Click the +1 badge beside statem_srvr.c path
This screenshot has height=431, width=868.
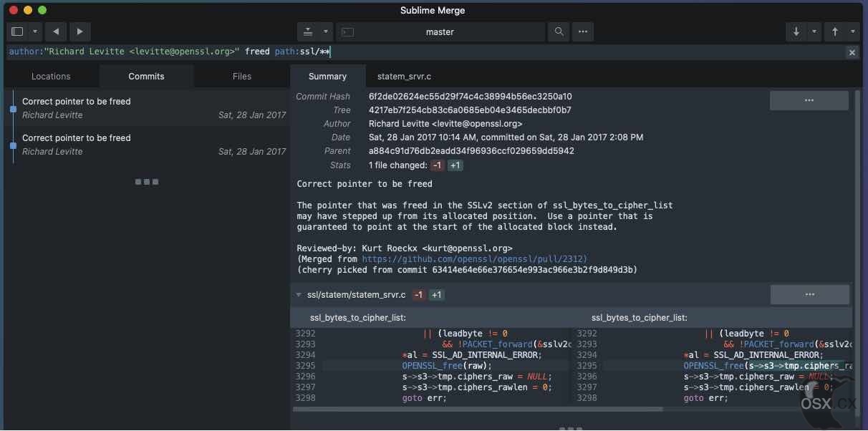[x=437, y=294]
